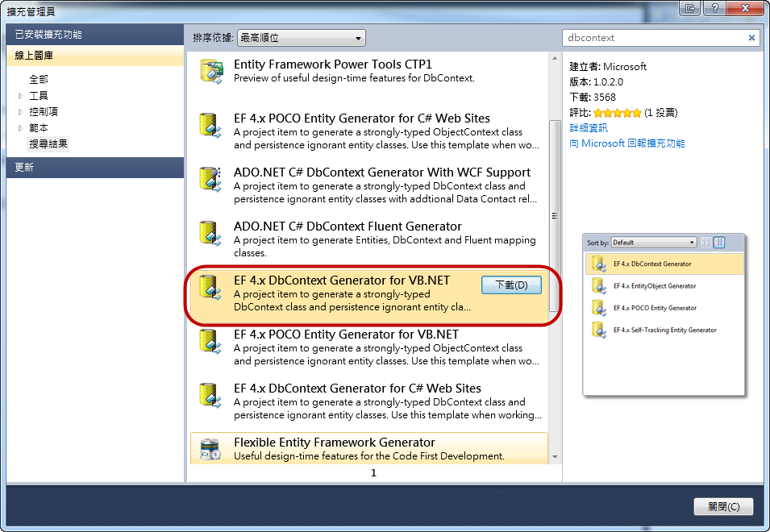Click the 版本: 1.0.2.0 text
Viewport: 770px width, 532px height.
coord(596,82)
